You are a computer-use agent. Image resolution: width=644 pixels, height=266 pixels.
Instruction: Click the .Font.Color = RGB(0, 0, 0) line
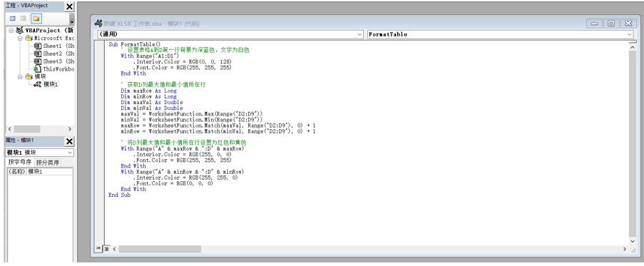pyautogui.click(x=173, y=183)
